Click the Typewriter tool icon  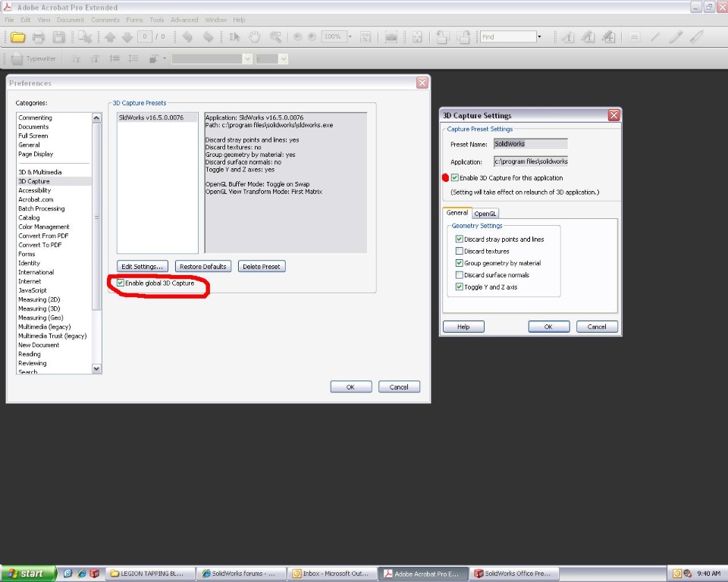coord(17,59)
